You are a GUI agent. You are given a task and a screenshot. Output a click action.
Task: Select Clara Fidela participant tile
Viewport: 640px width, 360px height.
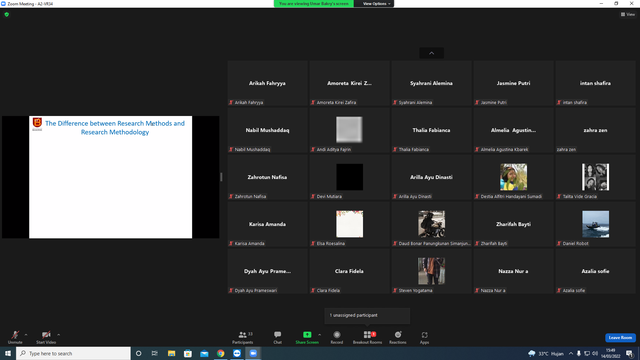[x=349, y=271]
